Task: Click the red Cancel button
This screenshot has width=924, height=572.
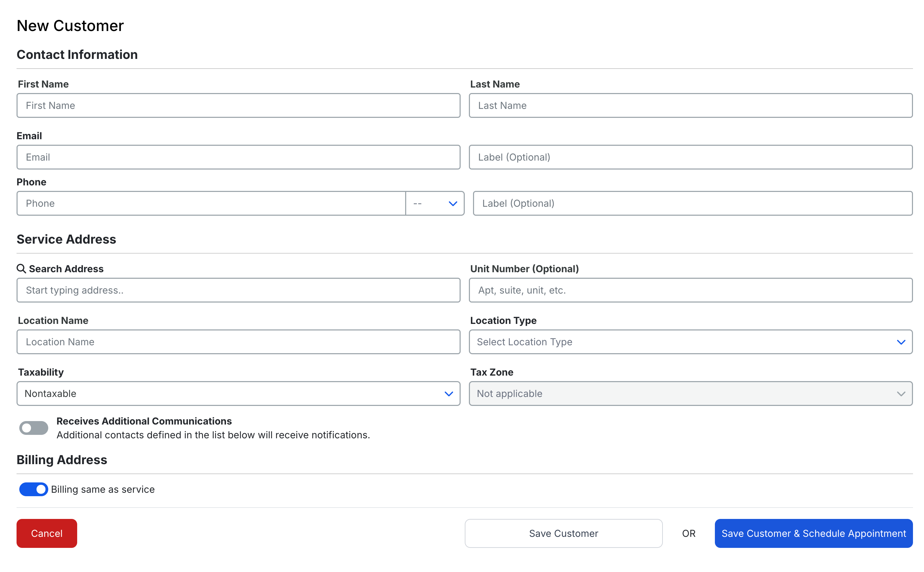Action: point(47,533)
